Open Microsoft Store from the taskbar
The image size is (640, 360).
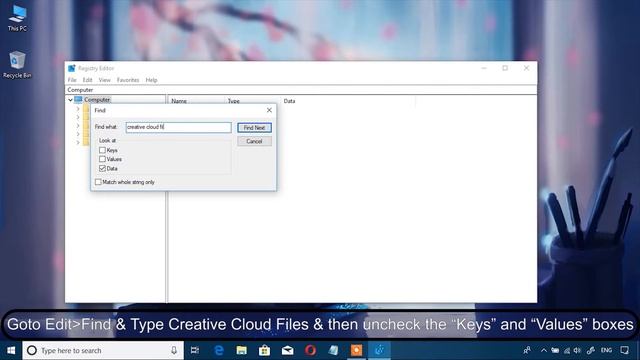tap(264, 350)
